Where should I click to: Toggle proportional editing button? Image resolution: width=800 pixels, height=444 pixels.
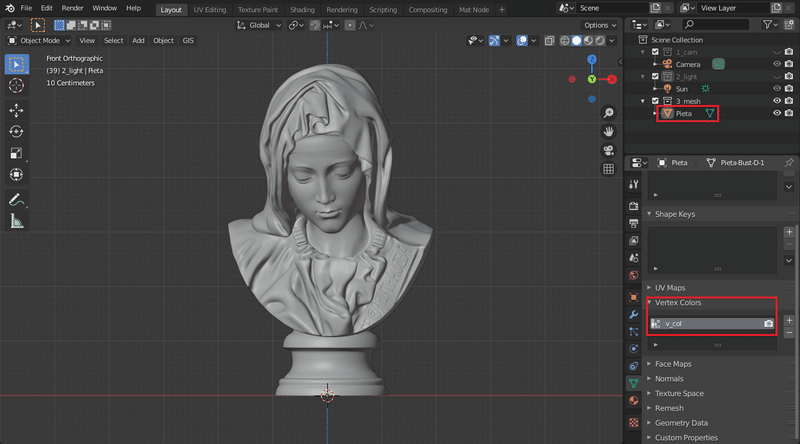pos(349,25)
